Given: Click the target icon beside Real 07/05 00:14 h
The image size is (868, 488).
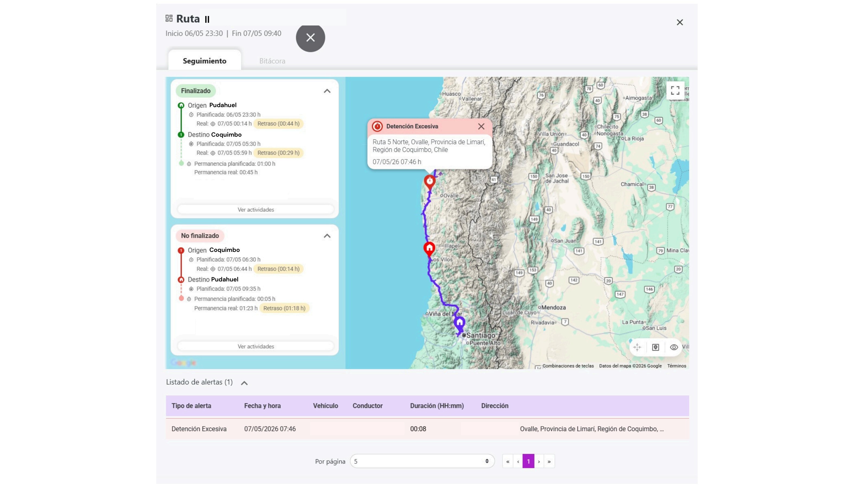Looking at the screenshot, I should click(x=213, y=124).
